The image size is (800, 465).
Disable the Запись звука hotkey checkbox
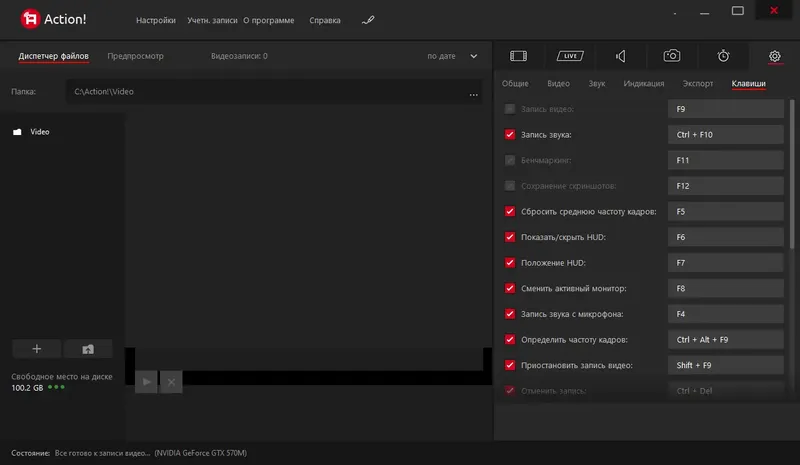coord(510,134)
